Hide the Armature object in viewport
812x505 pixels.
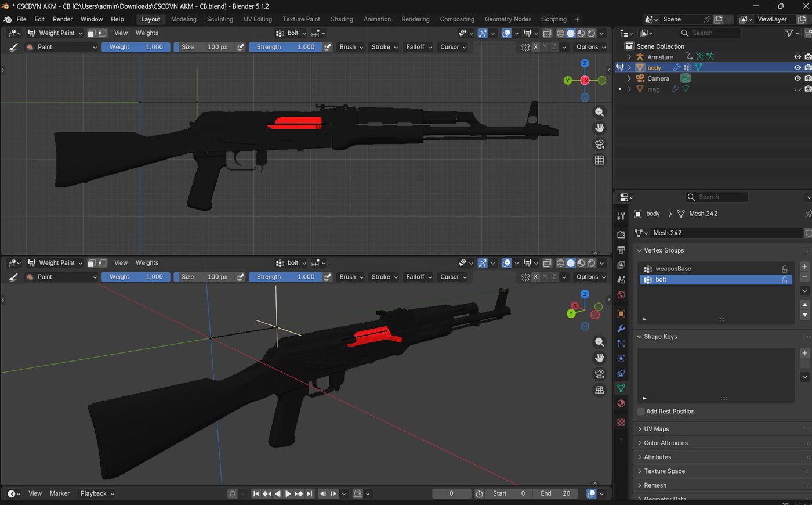[797, 57]
